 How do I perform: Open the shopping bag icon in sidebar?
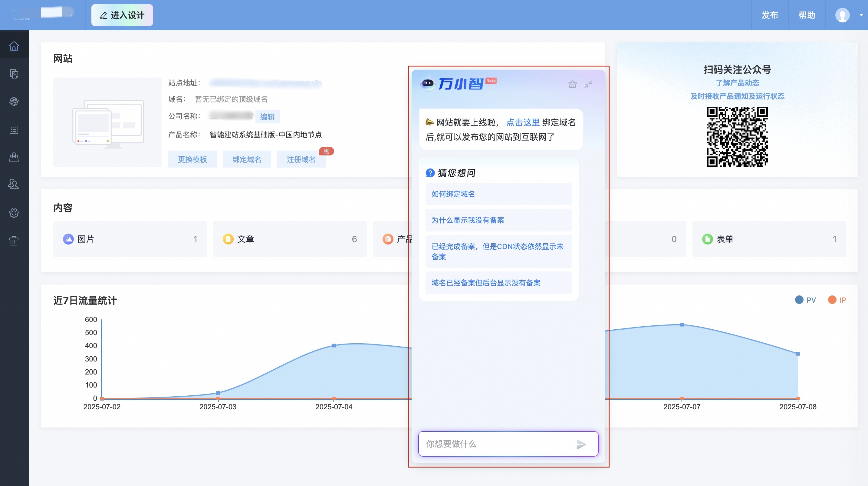click(x=14, y=157)
